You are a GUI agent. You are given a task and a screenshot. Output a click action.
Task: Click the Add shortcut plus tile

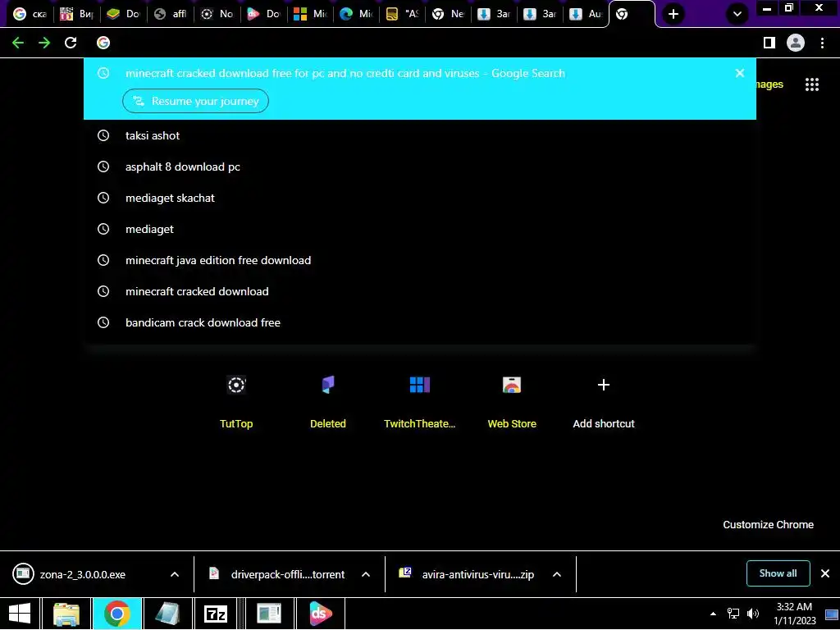coord(604,400)
